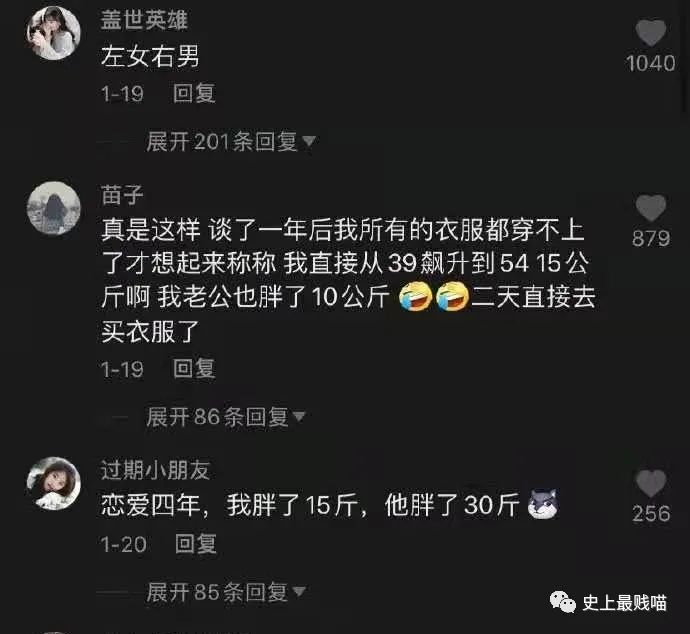Like the comment by 盖世英雄
This screenshot has width=690, height=634.
pos(651,33)
